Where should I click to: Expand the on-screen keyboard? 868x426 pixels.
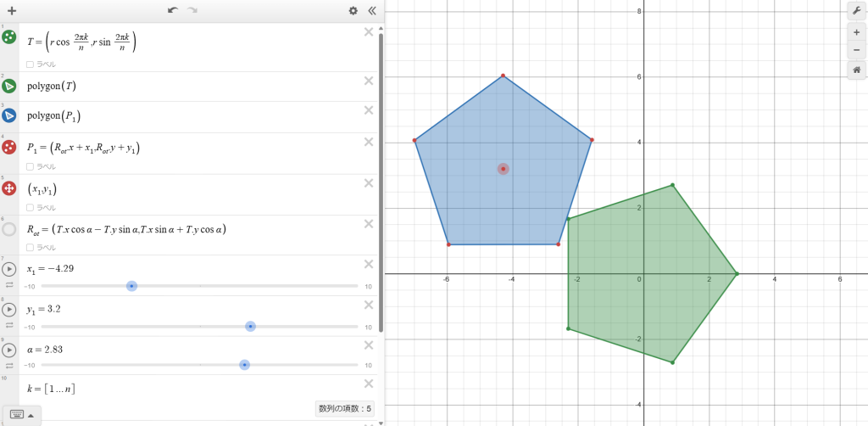pos(22,415)
